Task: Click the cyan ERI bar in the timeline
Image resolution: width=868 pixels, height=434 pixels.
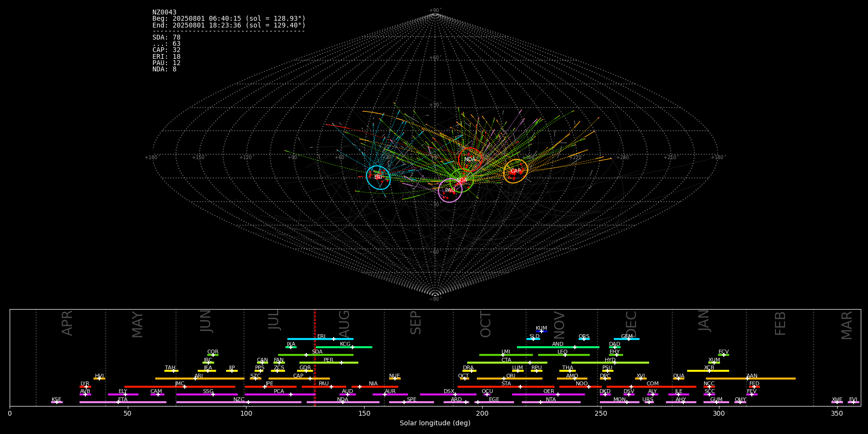Action: [x=320, y=339]
